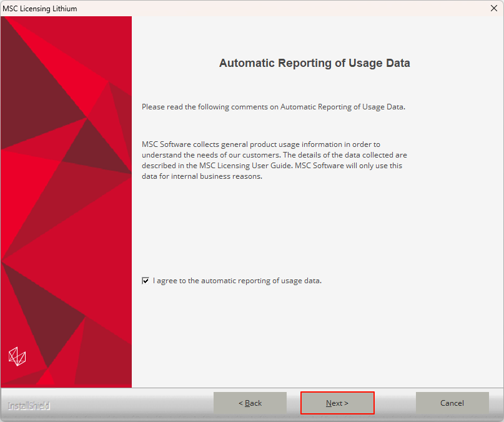Click the empty title bar area beside the title
Screen dimensions: 504x422
tap(281, 8)
